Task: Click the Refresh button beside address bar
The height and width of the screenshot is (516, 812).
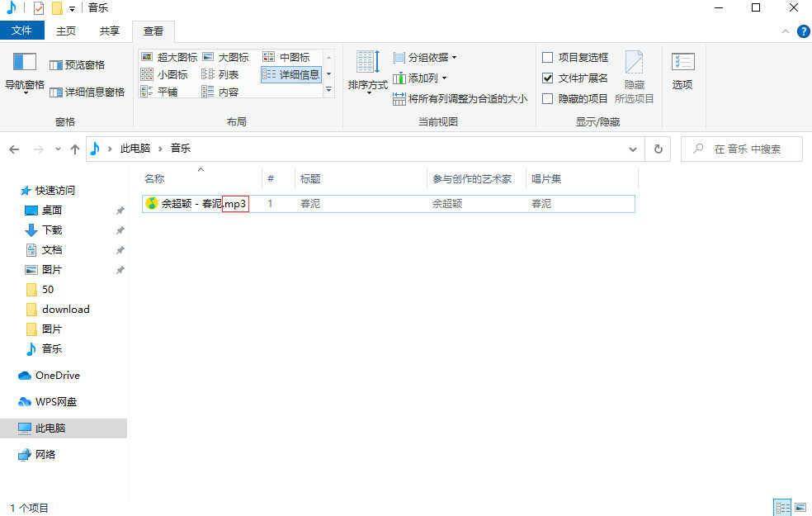Action: click(658, 149)
